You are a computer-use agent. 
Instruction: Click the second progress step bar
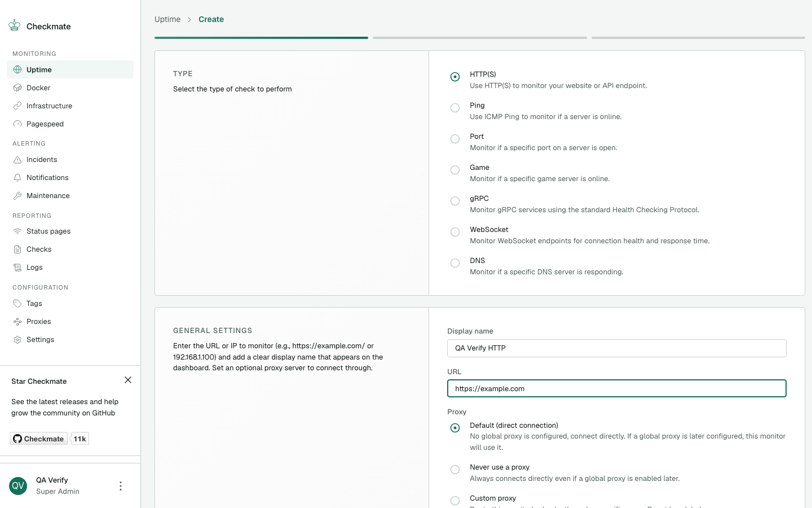coord(480,38)
